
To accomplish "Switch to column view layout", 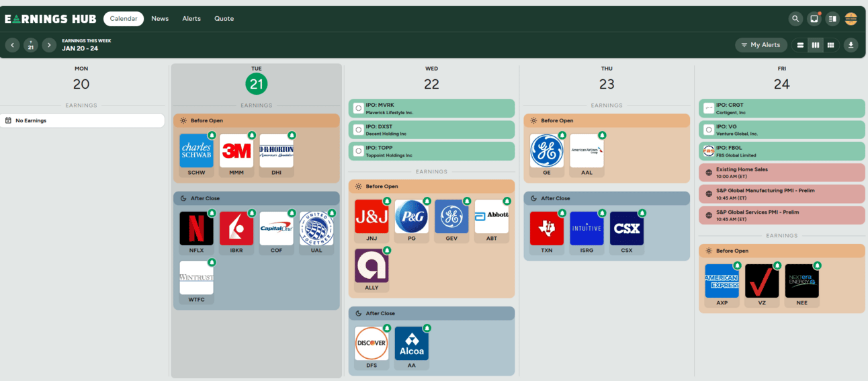I will pyautogui.click(x=816, y=45).
